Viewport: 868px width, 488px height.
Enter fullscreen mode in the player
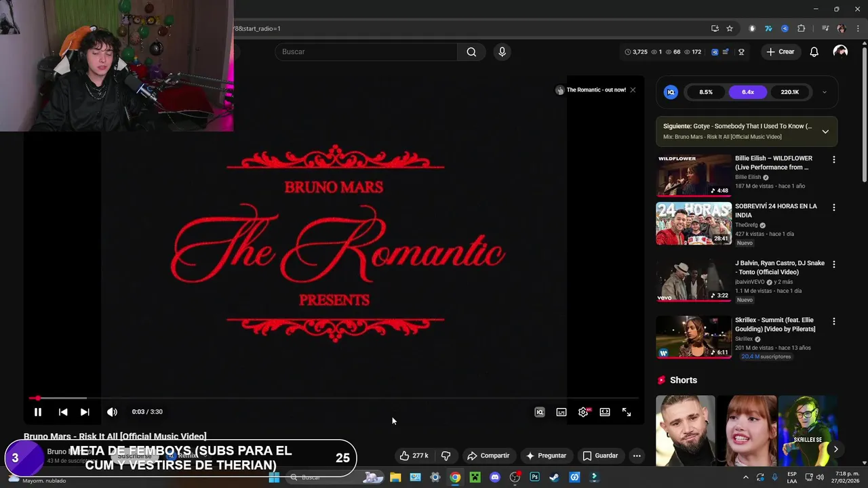pyautogui.click(x=627, y=412)
